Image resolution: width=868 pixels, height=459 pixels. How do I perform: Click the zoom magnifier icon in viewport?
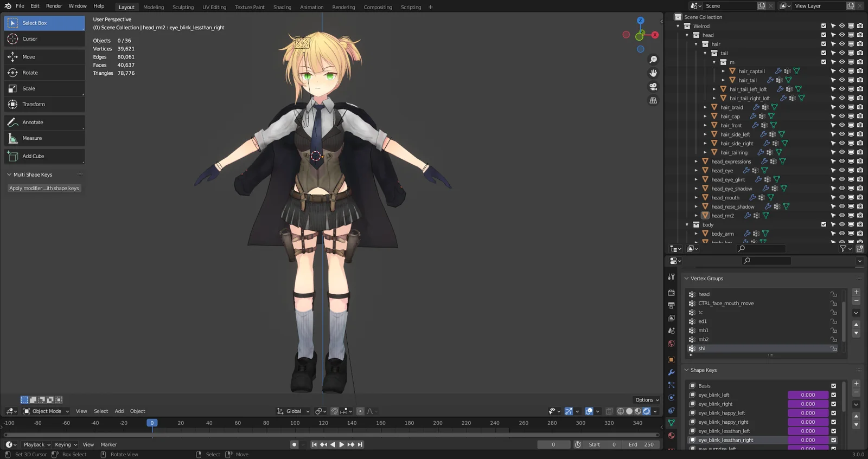653,60
